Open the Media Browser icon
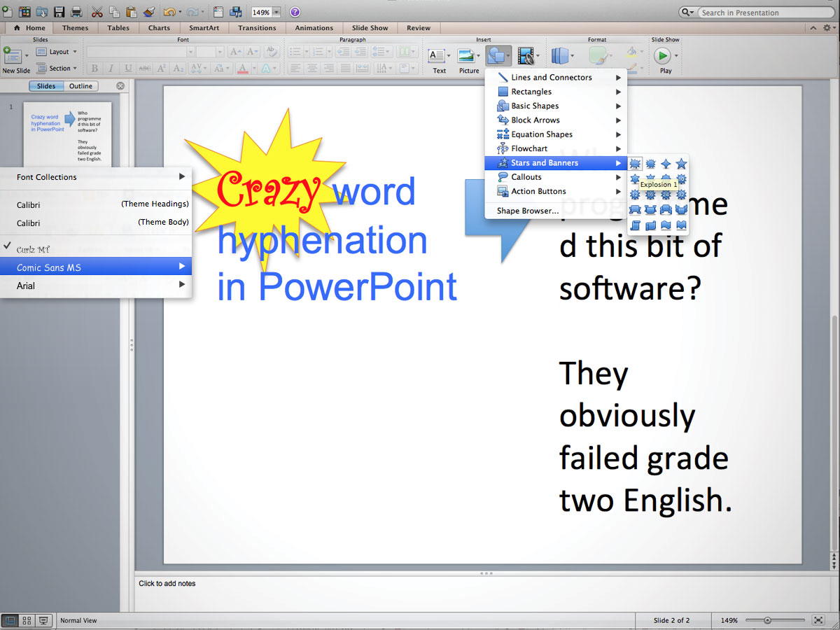 click(x=236, y=12)
